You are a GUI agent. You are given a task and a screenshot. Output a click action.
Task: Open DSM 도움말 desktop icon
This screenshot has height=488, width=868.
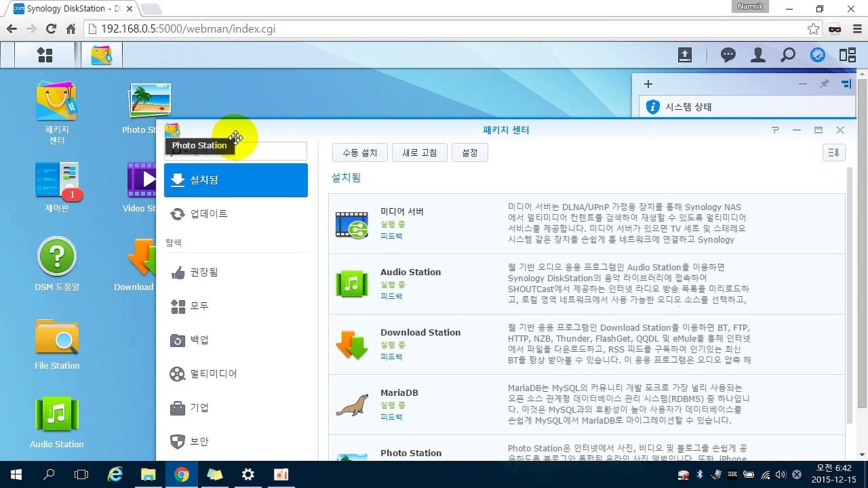point(57,264)
